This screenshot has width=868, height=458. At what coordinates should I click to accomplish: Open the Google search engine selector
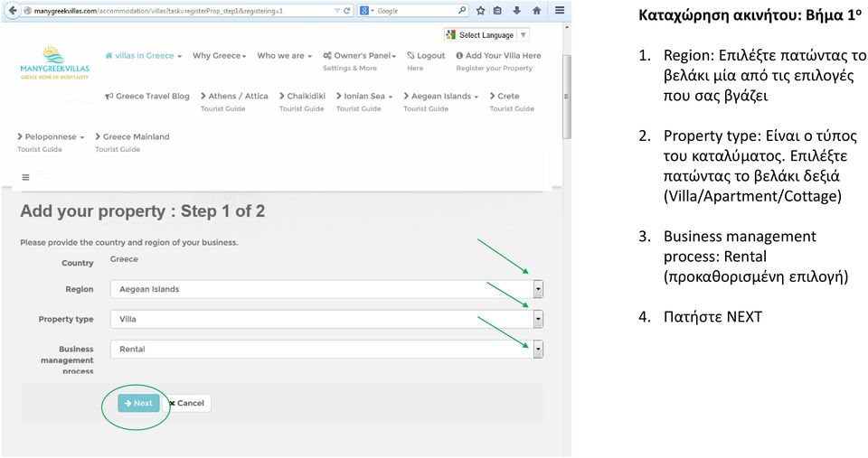click(367, 11)
